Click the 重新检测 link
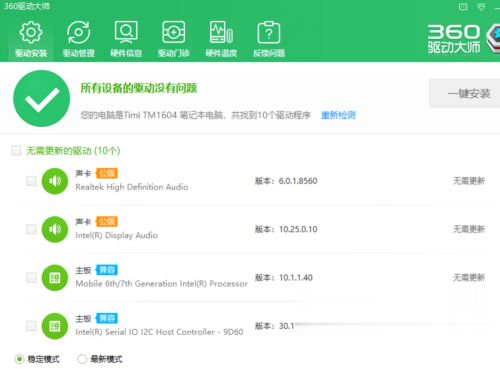 click(x=338, y=115)
